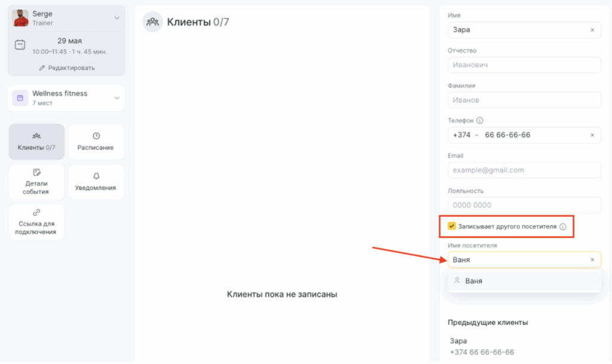Open Ссылка для подключения tile
The height and width of the screenshot is (364, 612).
coord(36,222)
